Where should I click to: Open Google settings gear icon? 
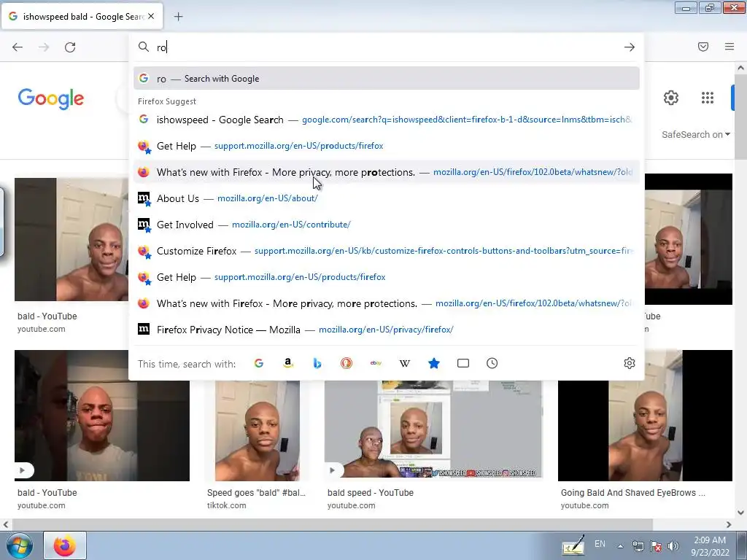click(671, 98)
